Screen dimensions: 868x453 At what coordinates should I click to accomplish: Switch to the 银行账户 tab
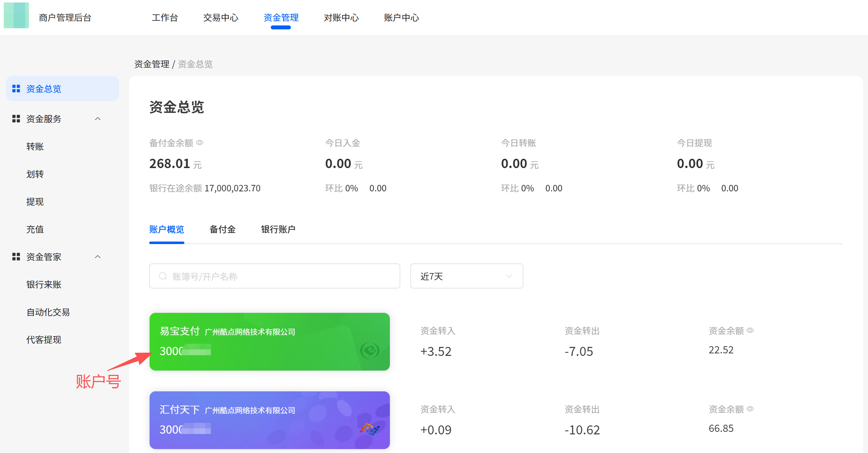278,229
